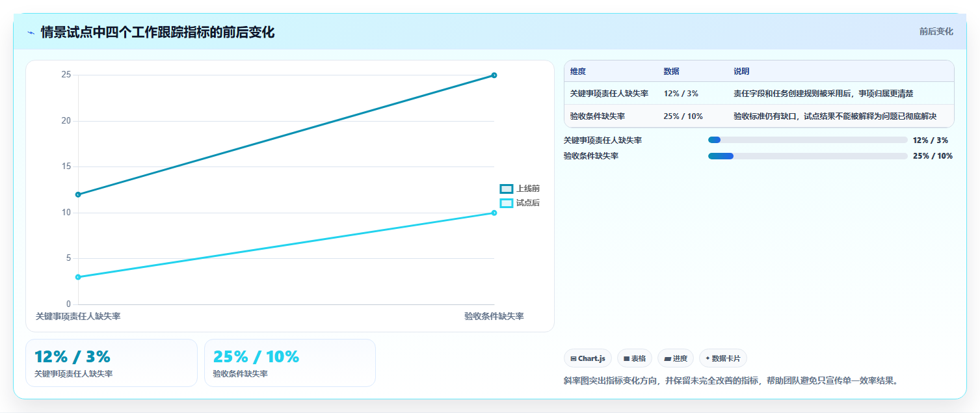Click the 关键事项责任人缺失率 progress bar
The width and height of the screenshot is (980, 413).
point(808,140)
